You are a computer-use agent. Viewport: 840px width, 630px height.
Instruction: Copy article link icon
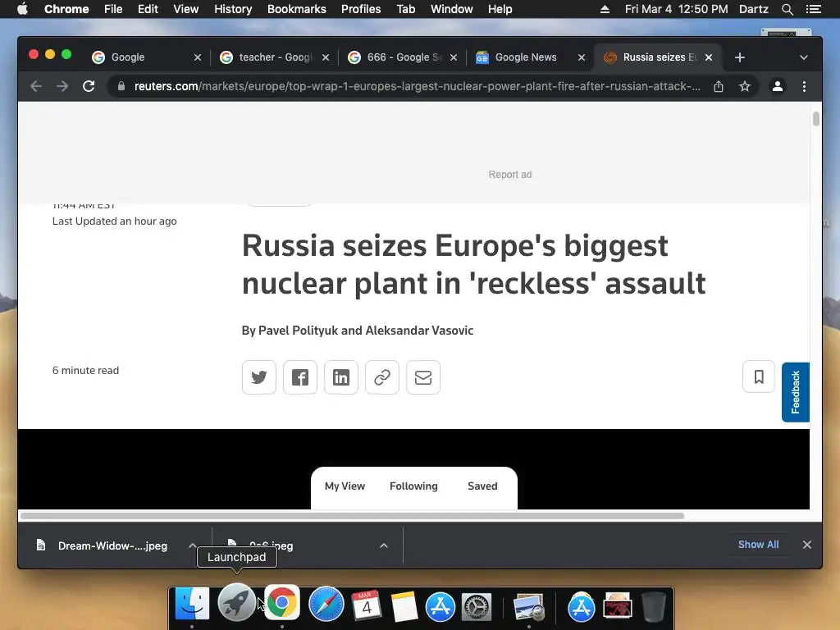point(382,377)
